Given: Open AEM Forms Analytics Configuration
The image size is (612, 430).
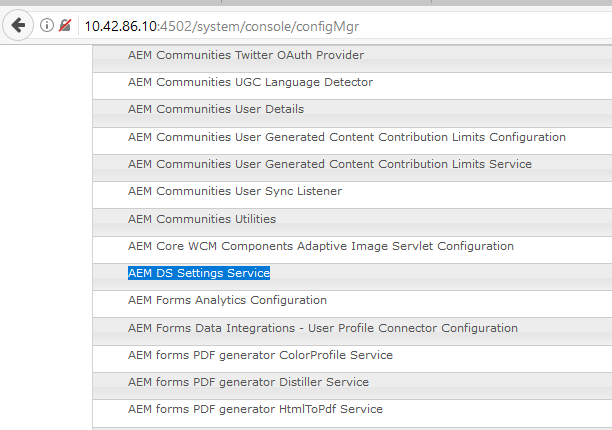Looking at the screenshot, I should (x=227, y=300).
